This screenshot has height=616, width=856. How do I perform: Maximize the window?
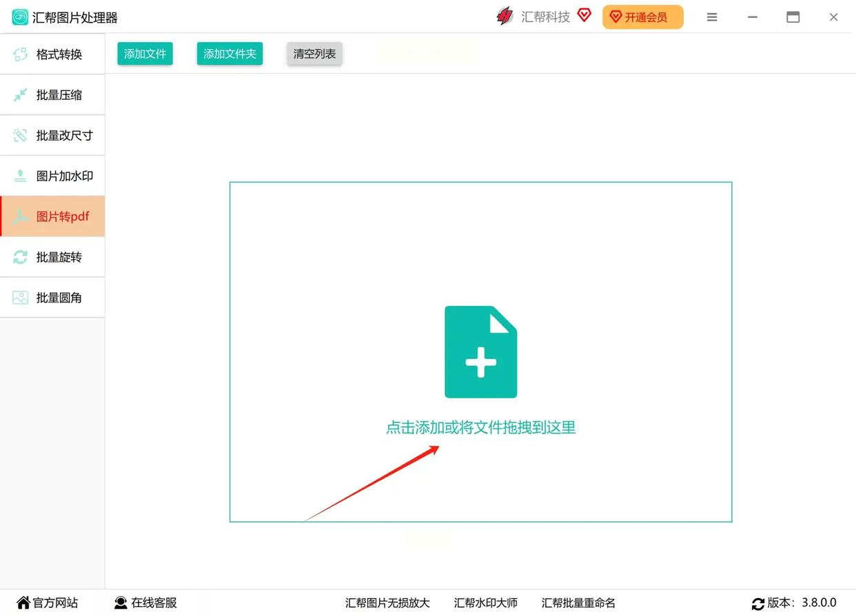click(x=793, y=17)
